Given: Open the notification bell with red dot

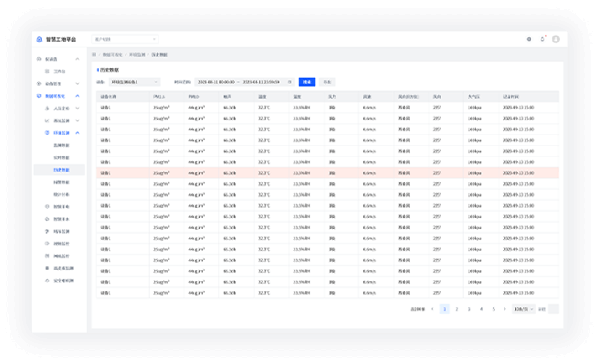Looking at the screenshot, I should 542,39.
